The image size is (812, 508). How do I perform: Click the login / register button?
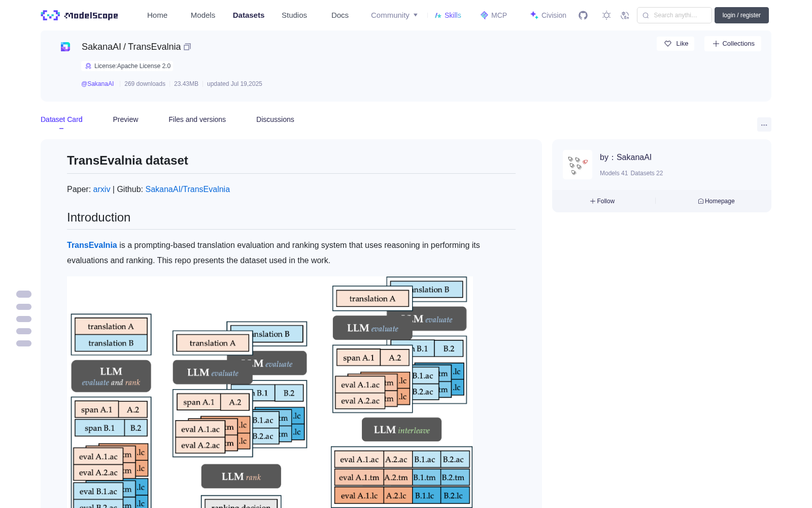741,15
